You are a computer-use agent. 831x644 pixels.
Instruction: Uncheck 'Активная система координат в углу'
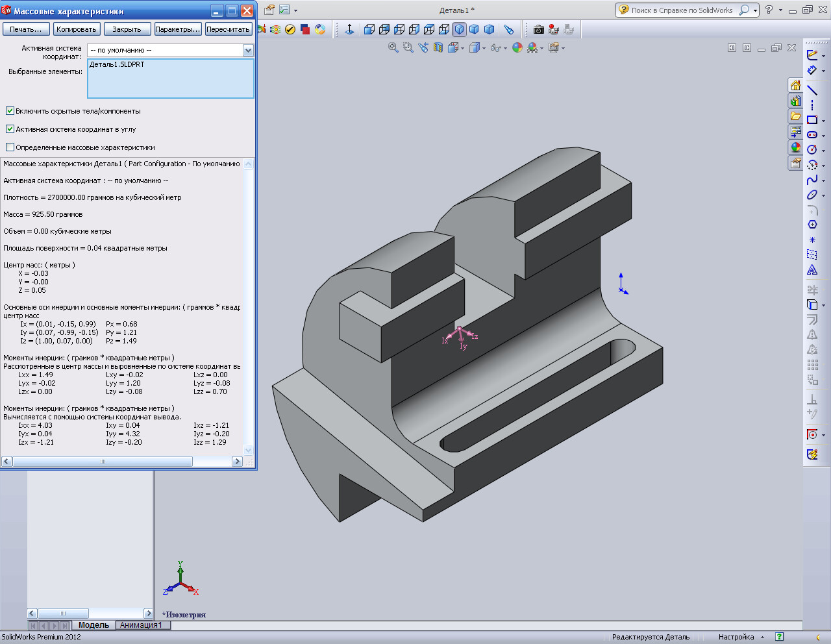10,129
